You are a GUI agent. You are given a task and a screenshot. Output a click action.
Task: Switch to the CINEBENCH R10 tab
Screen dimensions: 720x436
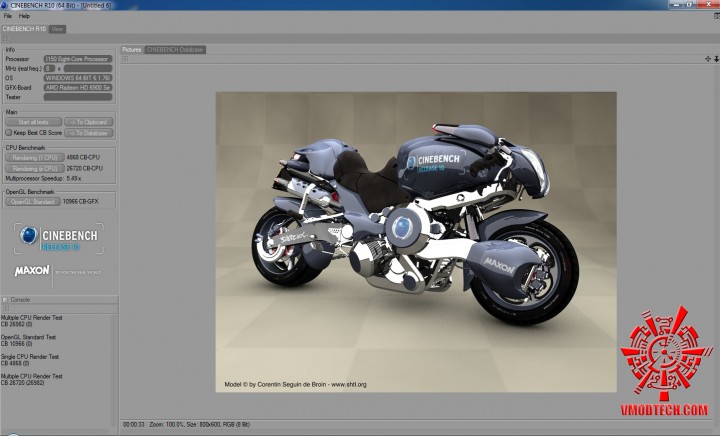tap(24, 29)
